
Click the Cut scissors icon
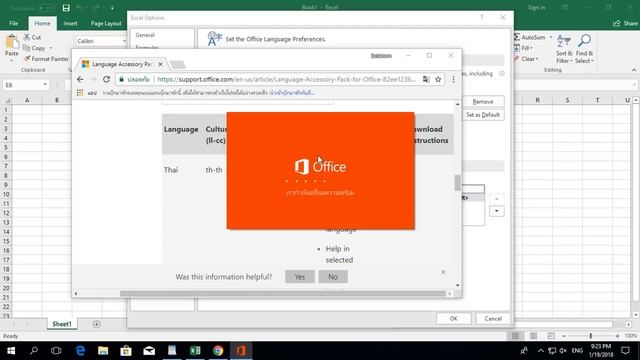(x=27, y=37)
